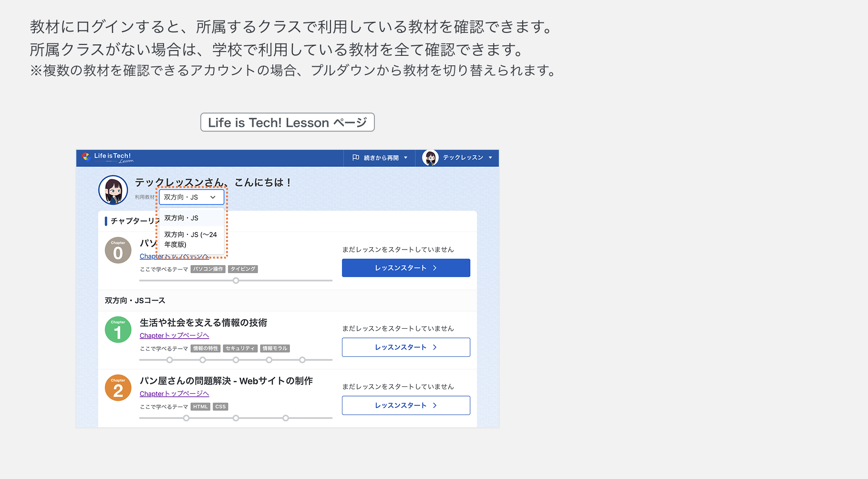Open Chapterトップページへ link under Chapter 1
Image resolution: width=868 pixels, height=479 pixels.
(x=174, y=335)
